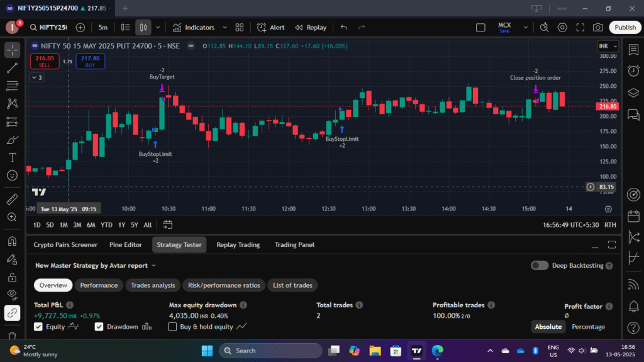The height and width of the screenshot is (362, 644).
Task: Select the ruler measure tool
Action: (13, 199)
